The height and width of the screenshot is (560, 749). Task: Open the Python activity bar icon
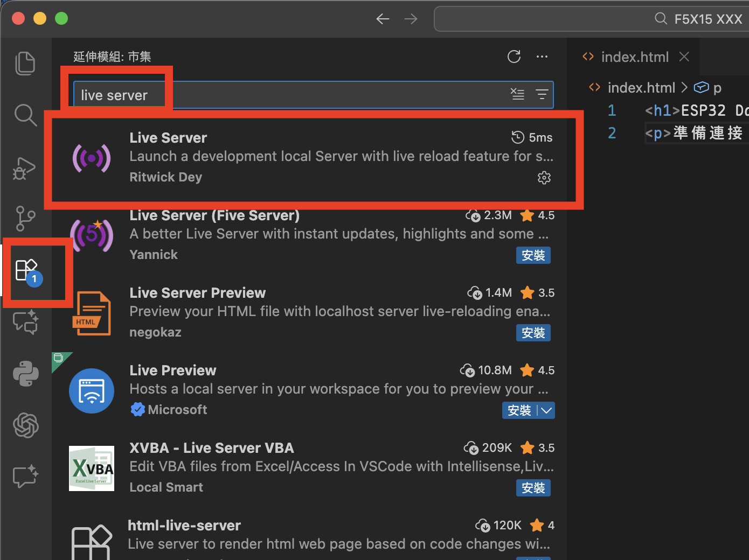[26, 374]
